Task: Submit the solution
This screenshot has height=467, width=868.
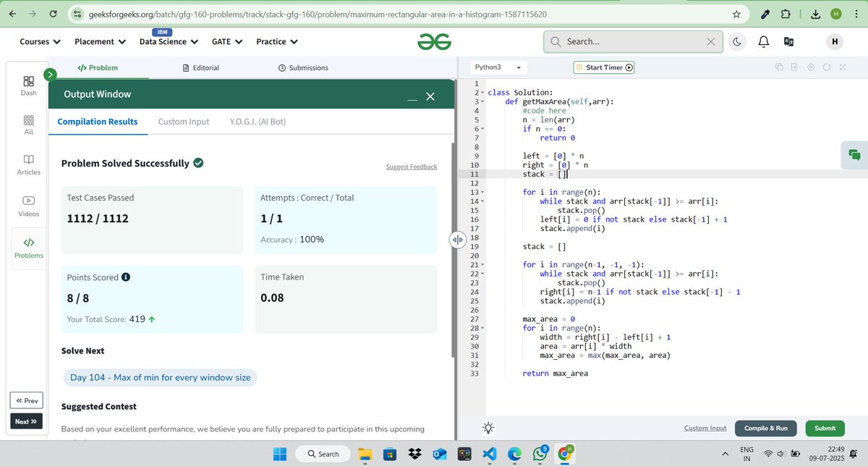Action: coord(825,428)
